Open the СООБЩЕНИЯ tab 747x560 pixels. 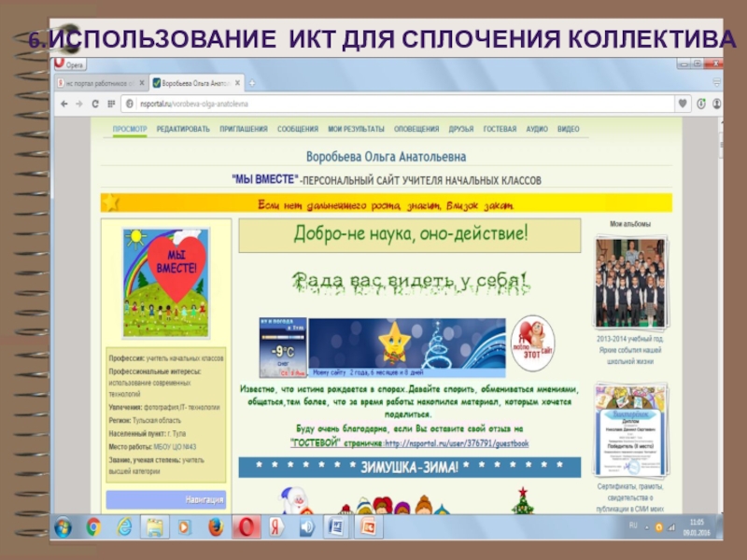298,129
